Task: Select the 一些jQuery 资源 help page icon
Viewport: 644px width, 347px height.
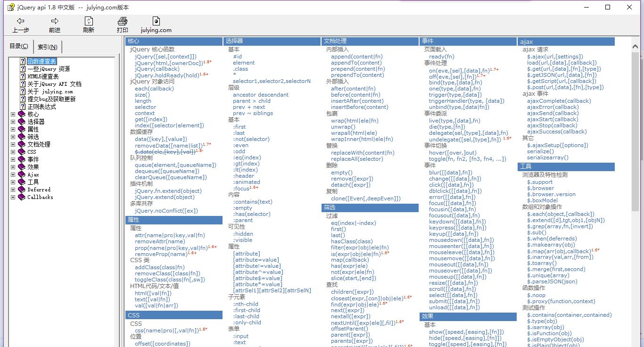Action: (x=23, y=69)
